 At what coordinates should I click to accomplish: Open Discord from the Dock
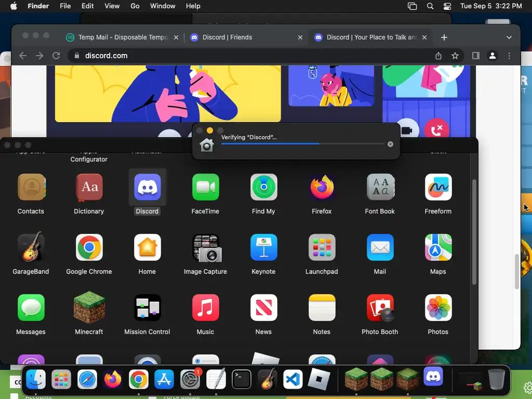click(433, 376)
